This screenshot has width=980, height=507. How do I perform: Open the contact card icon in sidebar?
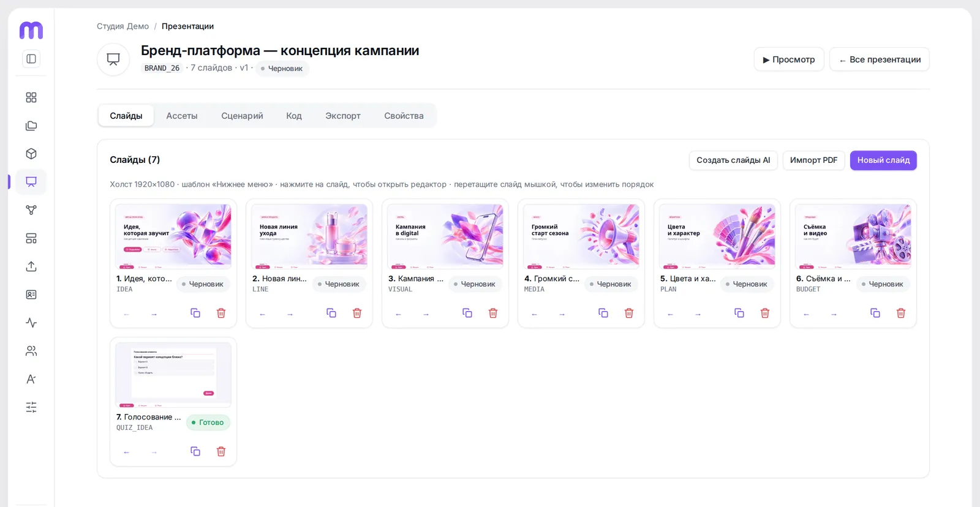pyautogui.click(x=31, y=295)
